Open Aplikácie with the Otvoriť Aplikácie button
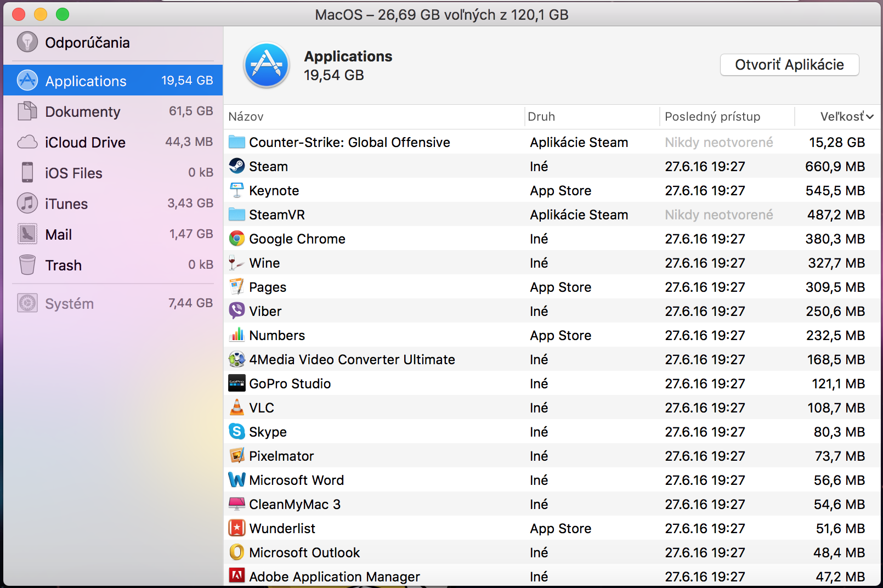The image size is (883, 588). 789,65
